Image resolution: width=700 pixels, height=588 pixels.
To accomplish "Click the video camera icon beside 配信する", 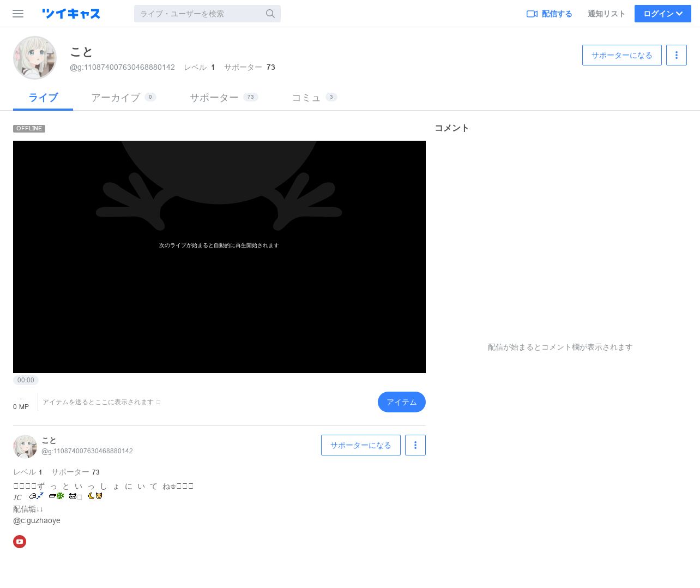I will tap(532, 14).
